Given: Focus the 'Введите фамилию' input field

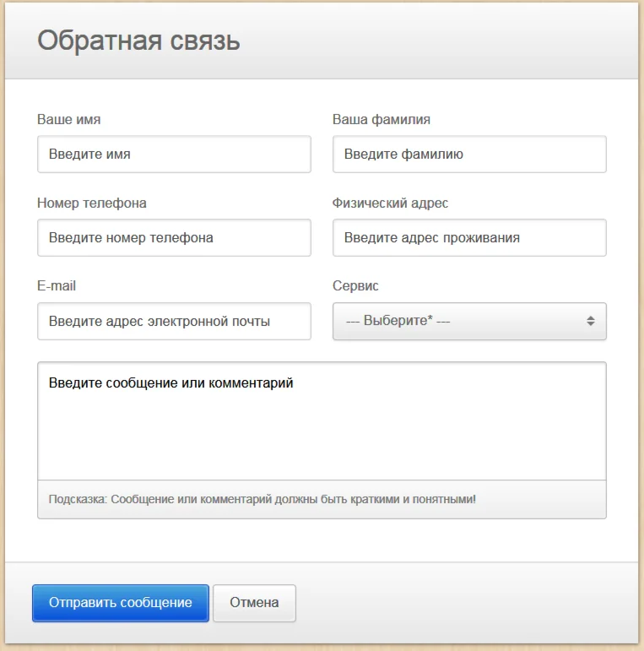Looking at the screenshot, I should coord(469,154).
